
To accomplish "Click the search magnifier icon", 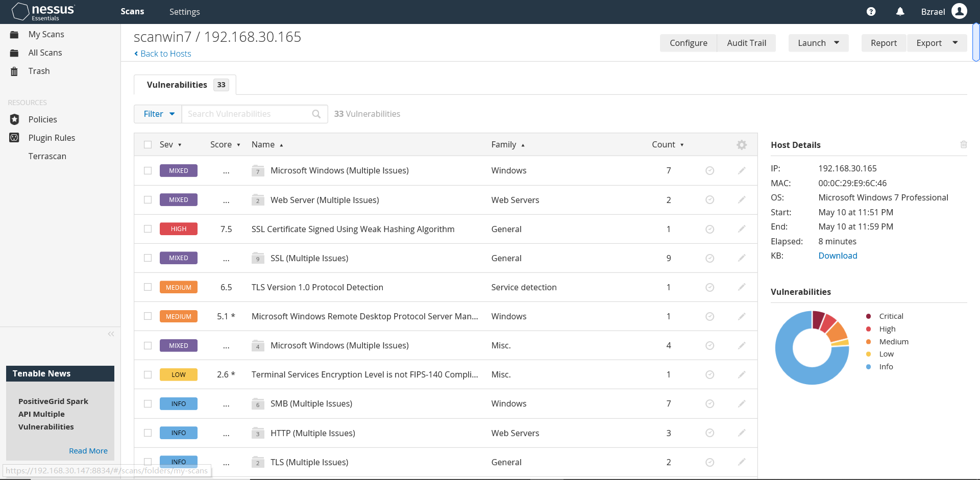I will pos(316,114).
